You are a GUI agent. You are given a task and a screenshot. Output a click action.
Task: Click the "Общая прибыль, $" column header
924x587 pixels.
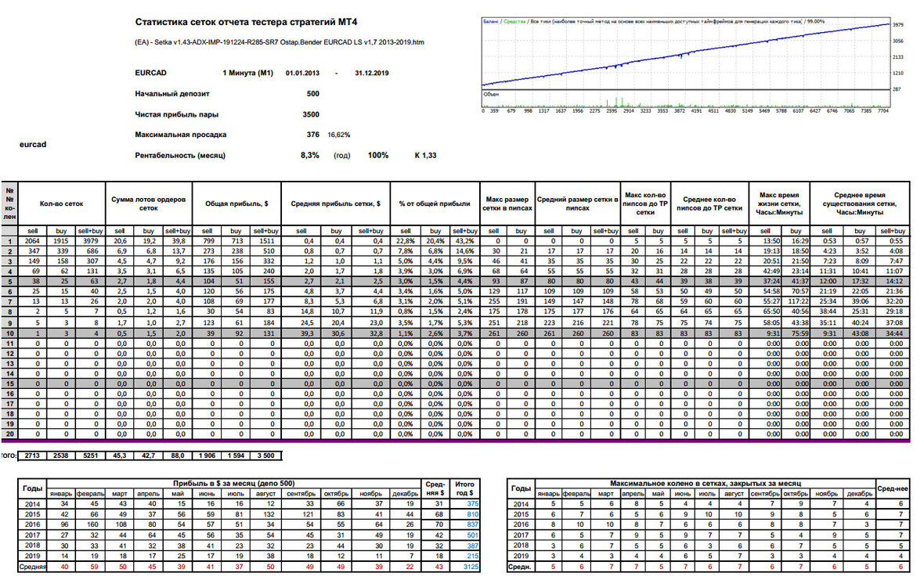[x=236, y=203]
